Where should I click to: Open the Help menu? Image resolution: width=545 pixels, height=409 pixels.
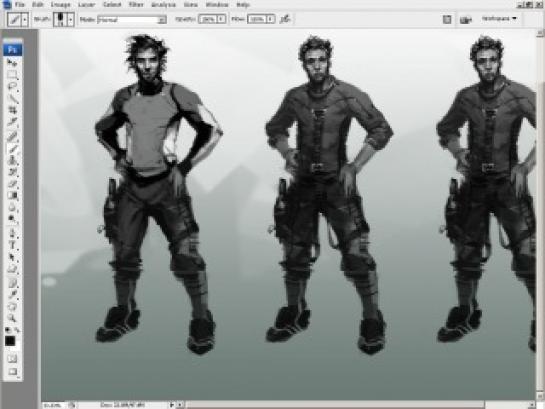click(x=243, y=5)
